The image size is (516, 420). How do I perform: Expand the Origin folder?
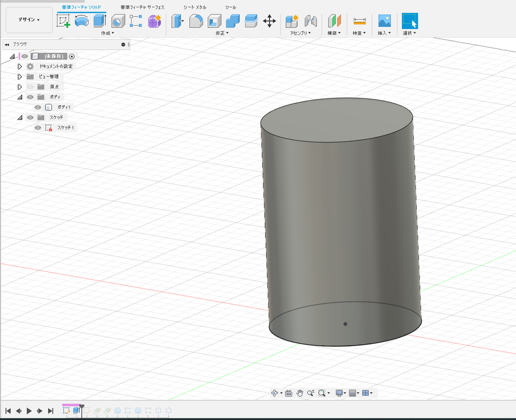tap(20, 87)
